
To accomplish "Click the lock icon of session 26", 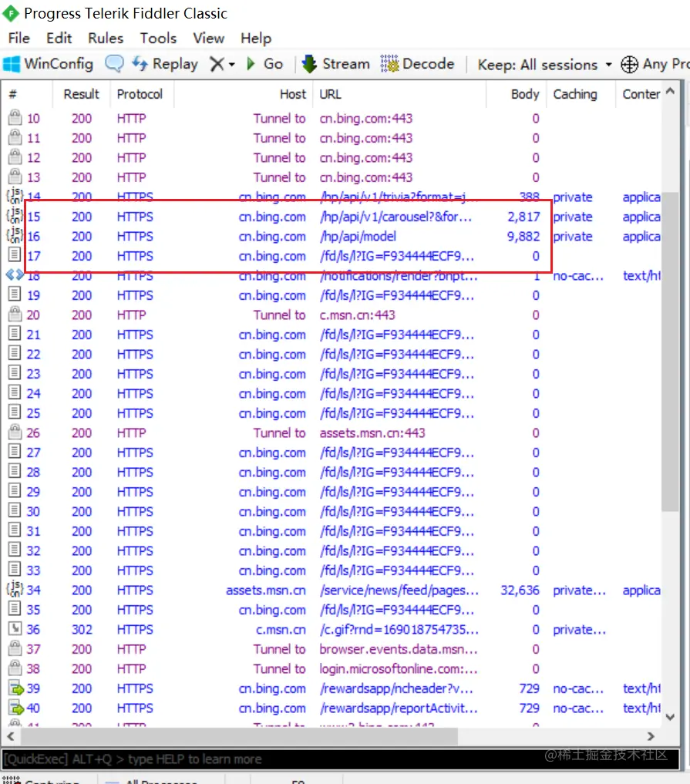I will pos(15,432).
